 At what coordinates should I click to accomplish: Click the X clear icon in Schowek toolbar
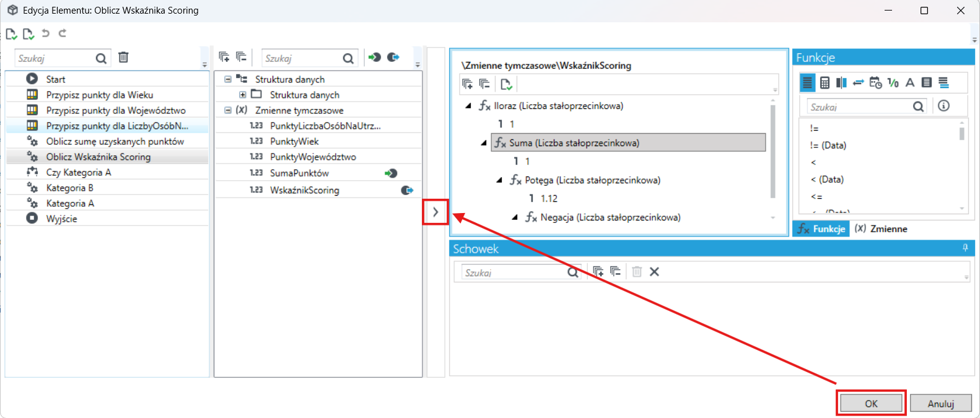tap(654, 272)
